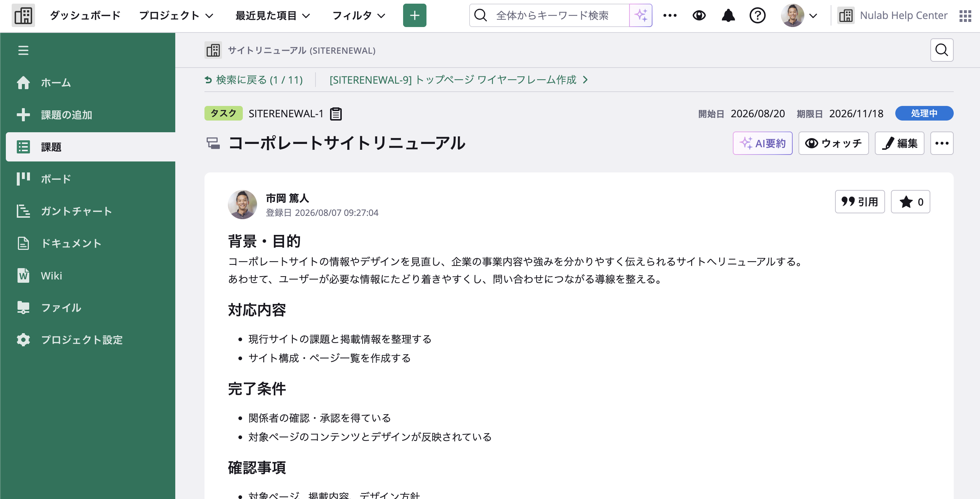
Task: Click サイトリニューアル (SITERENEWAL) project name
Action: coord(301,50)
